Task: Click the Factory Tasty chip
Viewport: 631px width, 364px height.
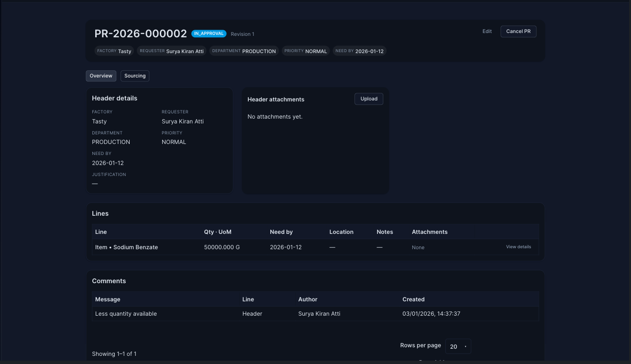Action: (114, 51)
